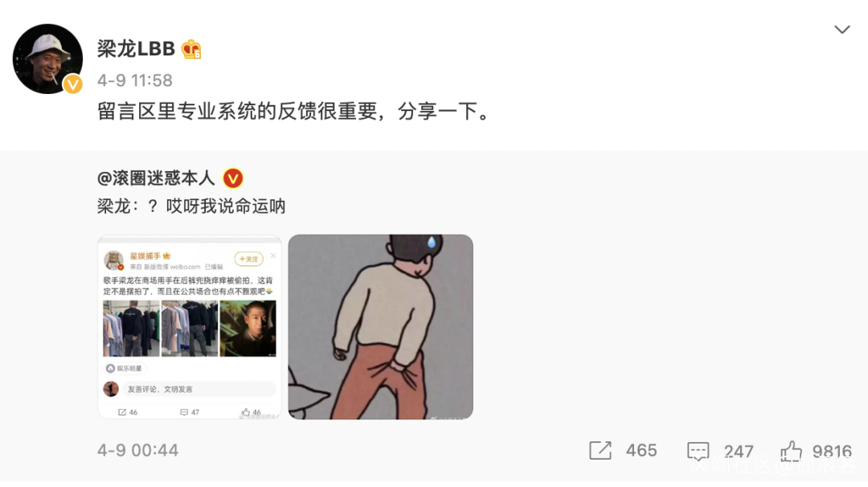Open the 465 reposts count
This screenshot has height=487, width=868.
(641, 451)
